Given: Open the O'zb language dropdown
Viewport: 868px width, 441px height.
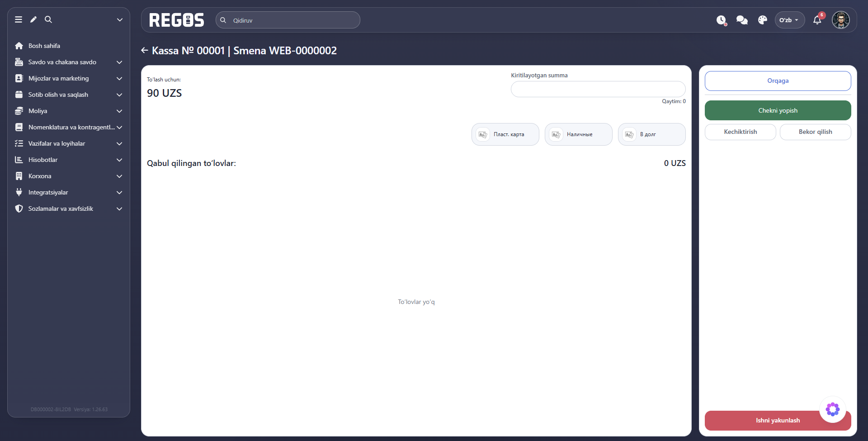Looking at the screenshot, I should coord(789,20).
